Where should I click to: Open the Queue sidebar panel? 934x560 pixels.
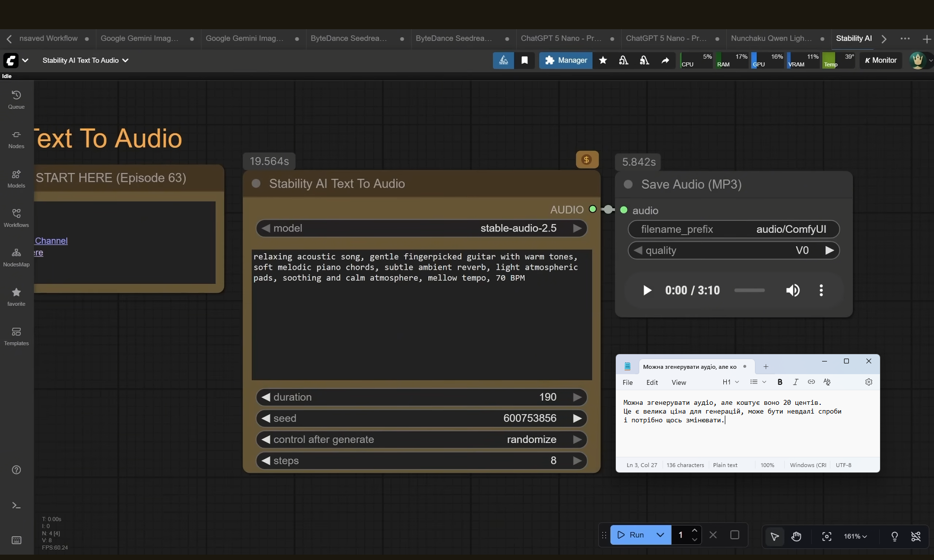tap(16, 99)
